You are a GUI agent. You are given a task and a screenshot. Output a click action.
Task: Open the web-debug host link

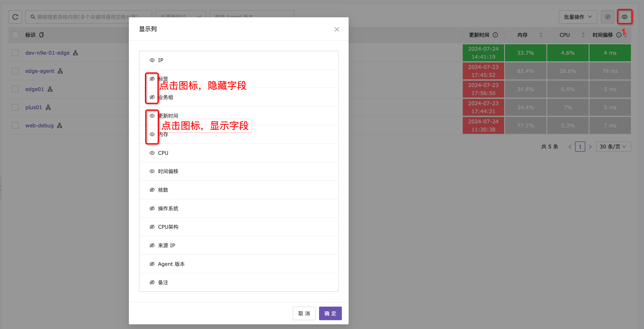40,125
